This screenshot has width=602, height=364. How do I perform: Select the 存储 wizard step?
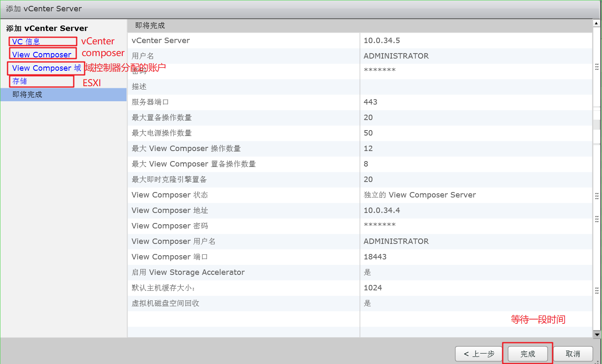coord(42,81)
